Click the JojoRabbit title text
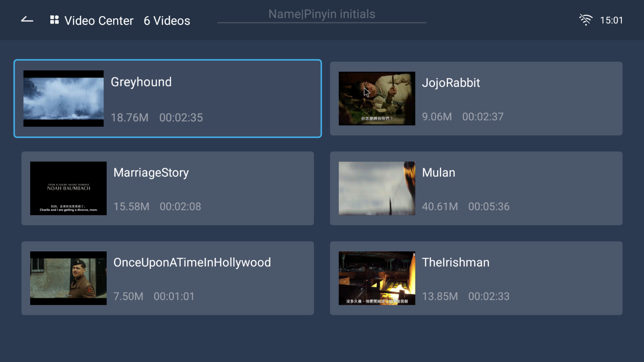This screenshot has height=362, width=644. [451, 83]
